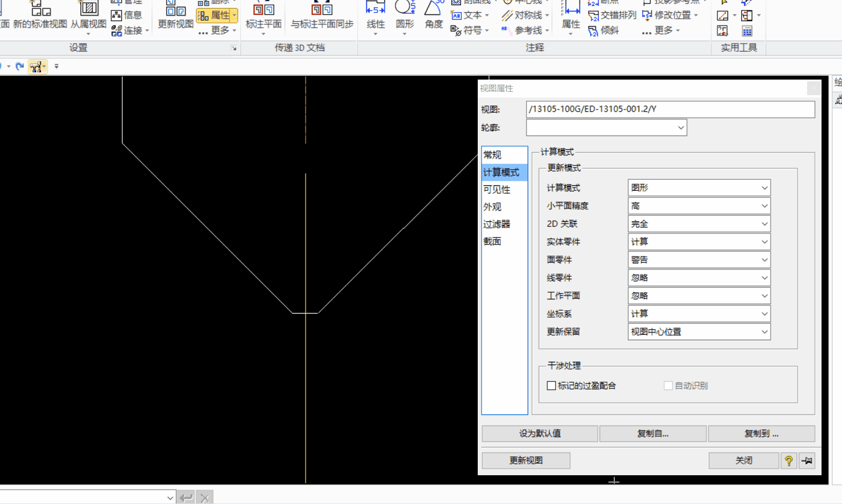The height and width of the screenshot is (504, 842).
Task: Open the 工作平面 dropdown
Action: point(699,295)
